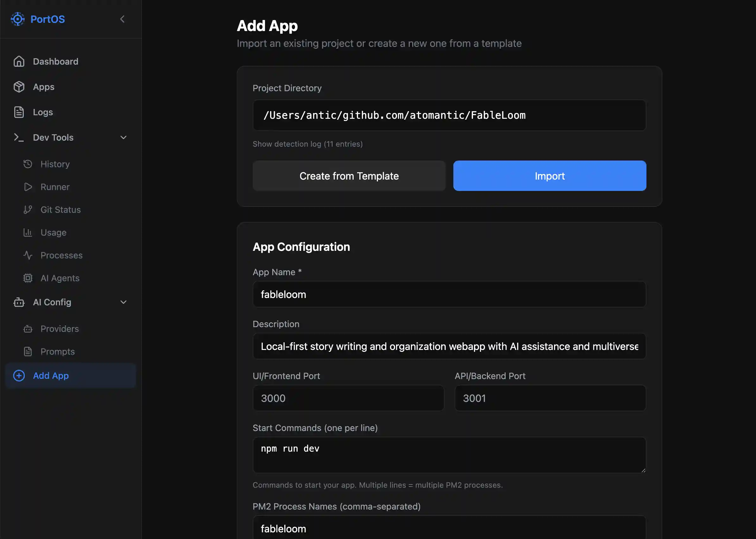This screenshot has width=756, height=539.
Task: Collapse the Dev Tools section
Action: (123, 137)
